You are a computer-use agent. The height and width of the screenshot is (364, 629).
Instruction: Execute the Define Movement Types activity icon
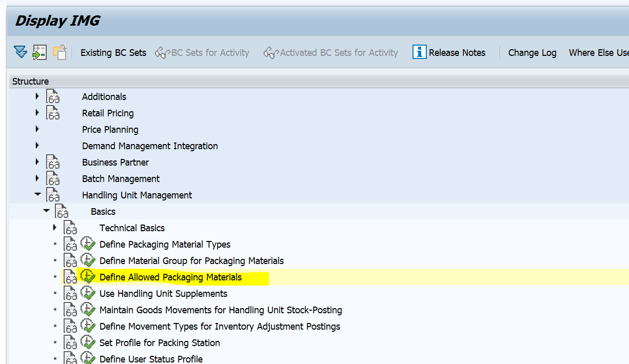(x=88, y=326)
